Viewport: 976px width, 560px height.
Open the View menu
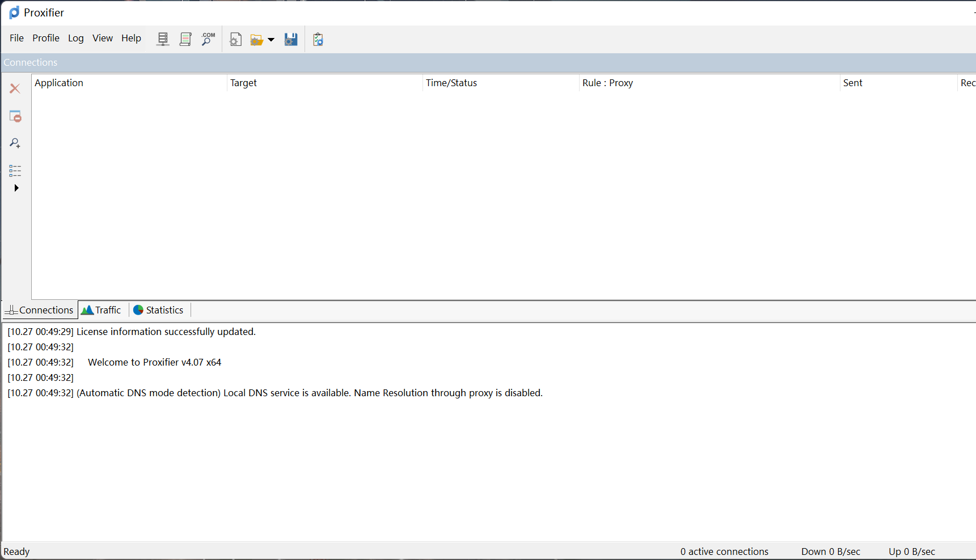pyautogui.click(x=103, y=38)
